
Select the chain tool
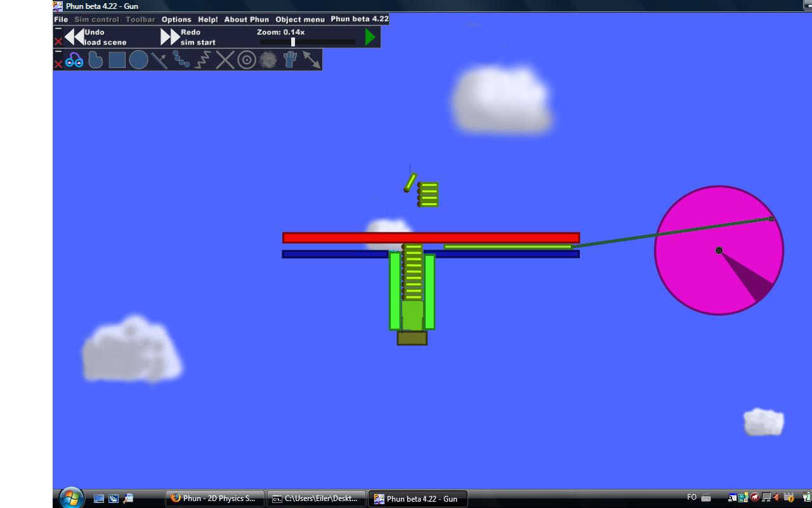pyautogui.click(x=181, y=60)
